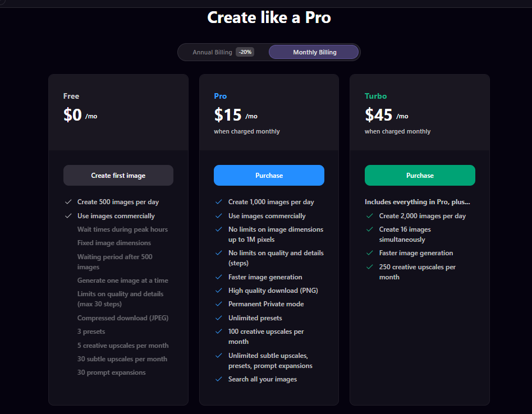Click the checkmark beside "Unlimited presets"

[219, 318]
